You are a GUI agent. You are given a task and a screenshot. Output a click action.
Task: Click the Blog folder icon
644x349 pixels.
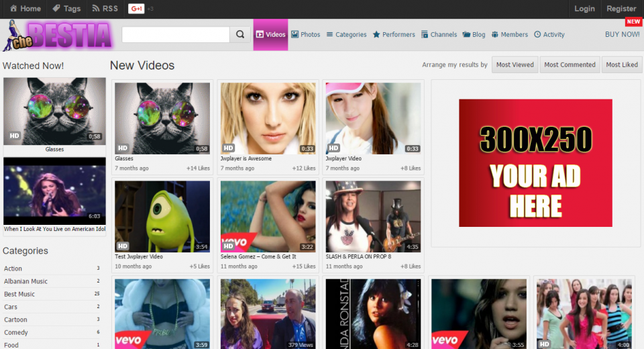click(466, 34)
